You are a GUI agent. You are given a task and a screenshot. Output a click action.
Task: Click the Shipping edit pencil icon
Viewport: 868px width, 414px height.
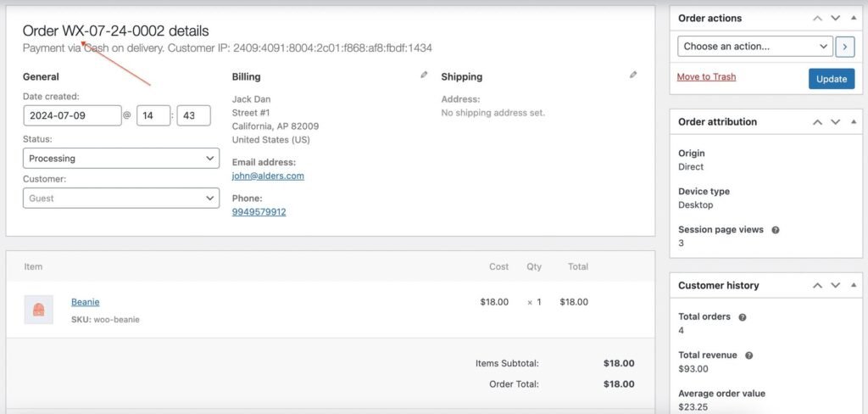pos(632,75)
